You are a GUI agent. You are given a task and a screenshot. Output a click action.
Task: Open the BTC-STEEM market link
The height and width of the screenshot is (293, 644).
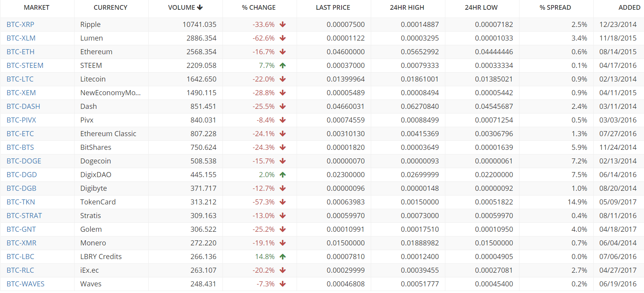25,66
